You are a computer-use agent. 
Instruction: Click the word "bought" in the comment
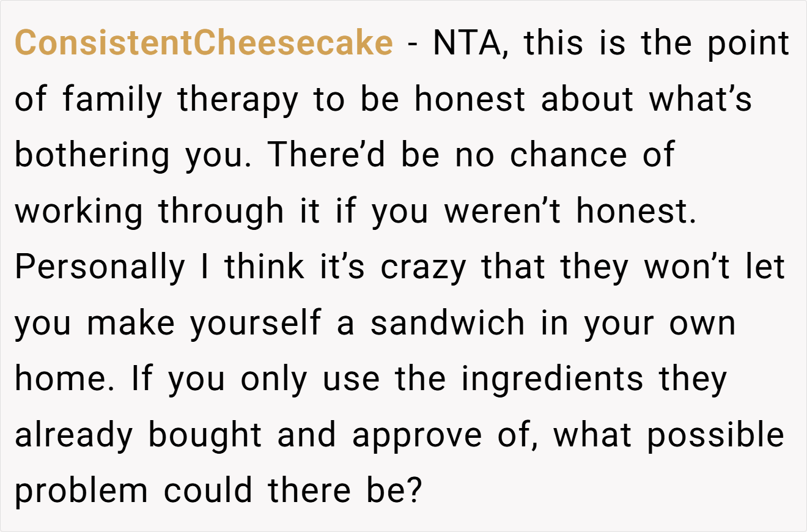[205, 435]
